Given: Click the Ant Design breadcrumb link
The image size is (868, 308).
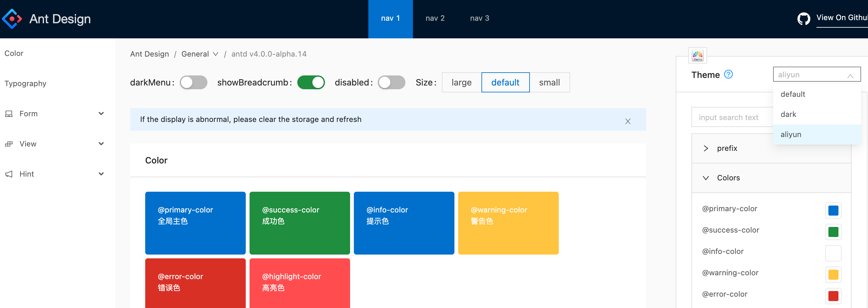Looking at the screenshot, I should point(149,54).
